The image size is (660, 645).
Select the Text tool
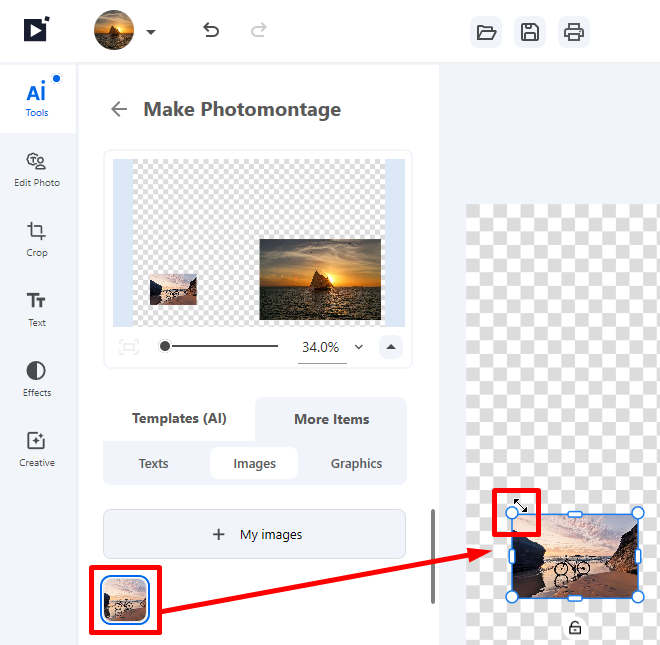(37, 309)
